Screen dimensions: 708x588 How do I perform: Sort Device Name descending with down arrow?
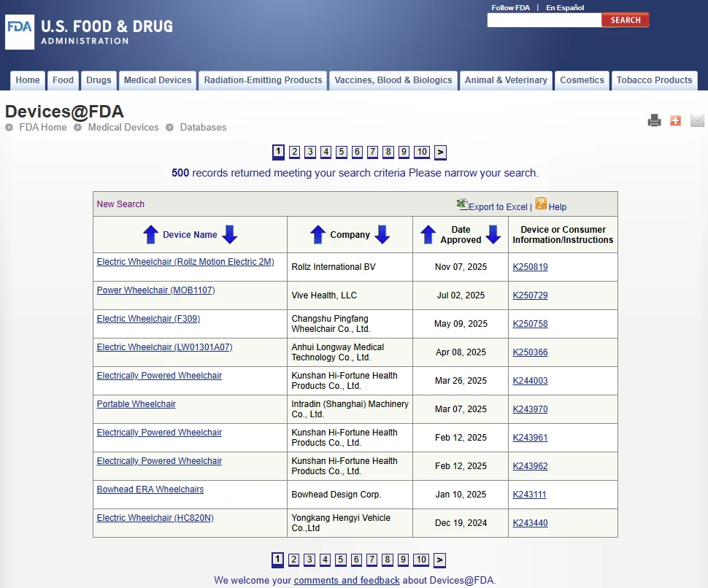click(x=230, y=235)
